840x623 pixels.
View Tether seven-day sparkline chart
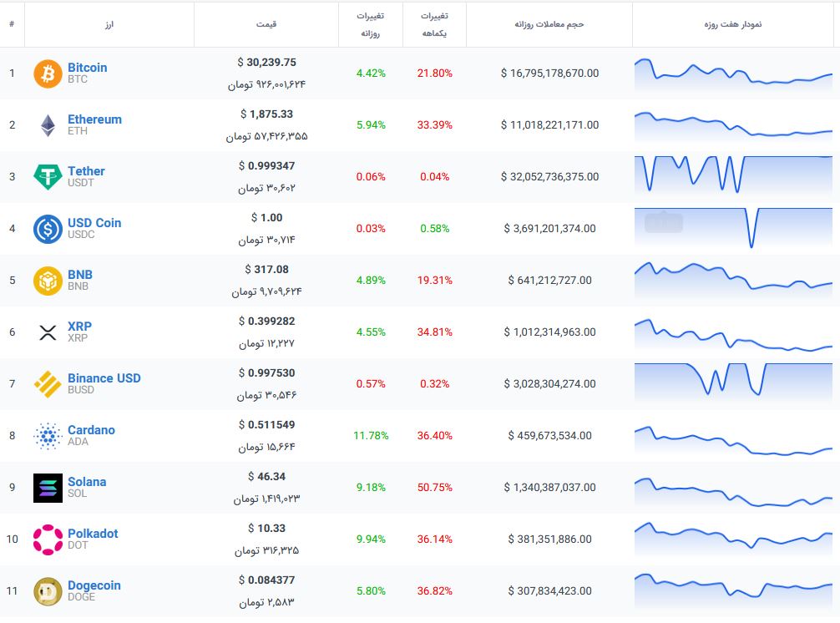pyautogui.click(x=733, y=175)
